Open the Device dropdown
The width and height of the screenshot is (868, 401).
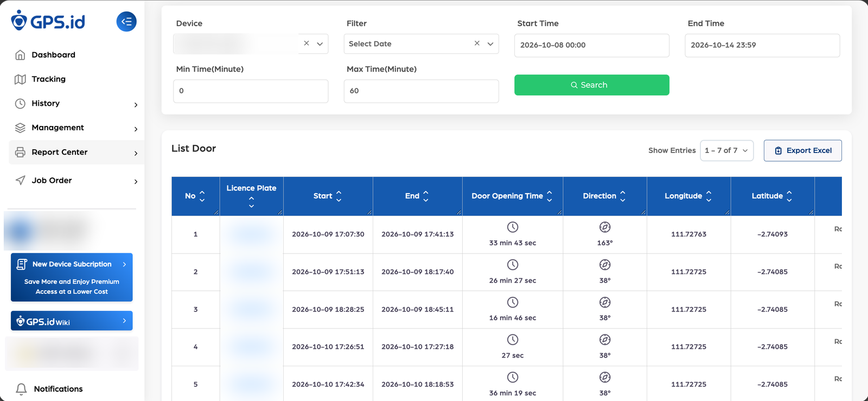(320, 44)
